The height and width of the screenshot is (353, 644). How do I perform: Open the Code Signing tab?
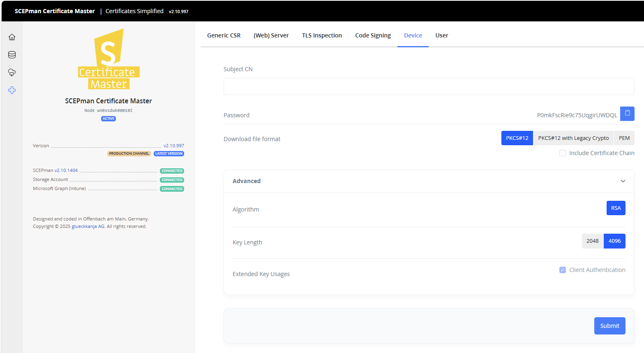point(373,35)
